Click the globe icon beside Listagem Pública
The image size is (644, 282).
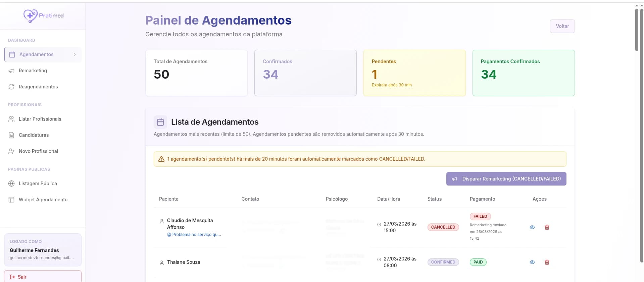pyautogui.click(x=11, y=184)
